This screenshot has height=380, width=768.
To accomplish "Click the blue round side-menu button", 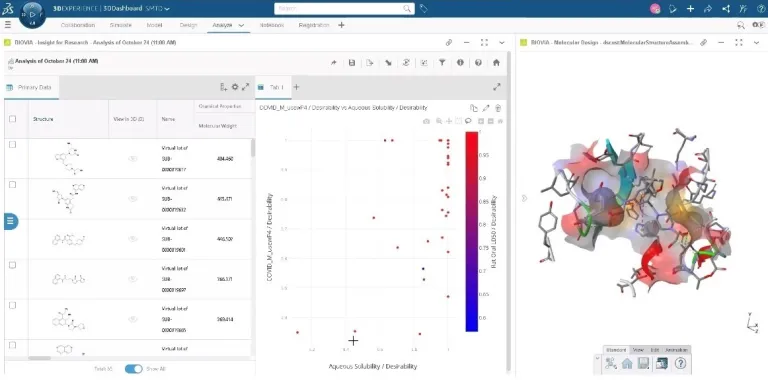I will tap(10, 221).
